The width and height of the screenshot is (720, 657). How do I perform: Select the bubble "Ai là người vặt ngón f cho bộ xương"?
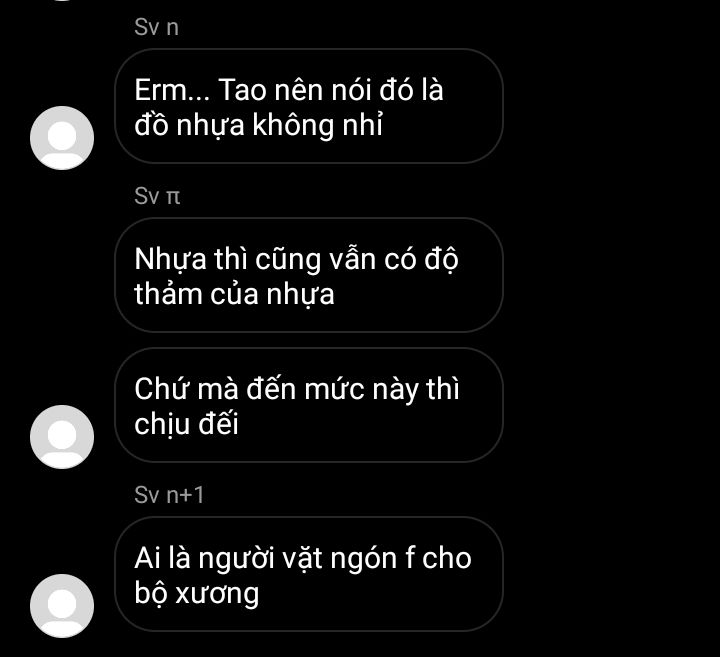coord(309,574)
